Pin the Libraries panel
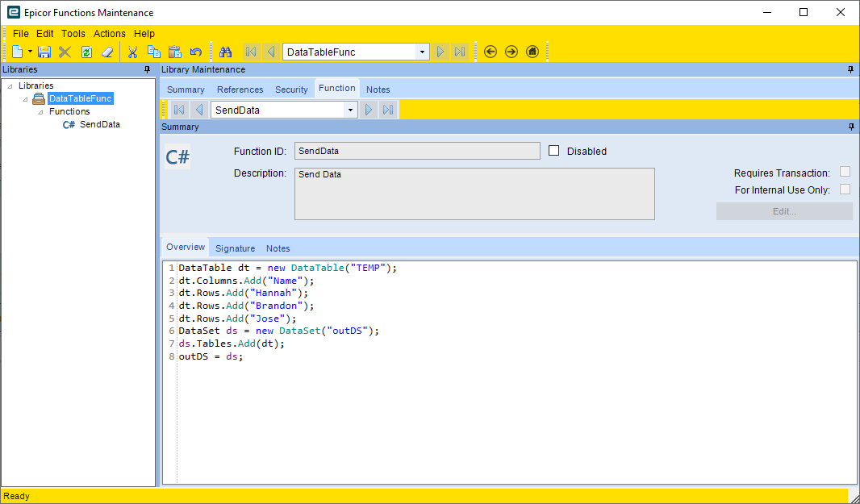 tap(147, 69)
